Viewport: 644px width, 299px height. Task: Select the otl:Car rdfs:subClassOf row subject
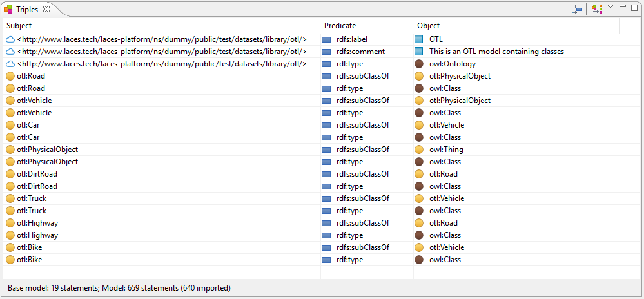(28, 125)
